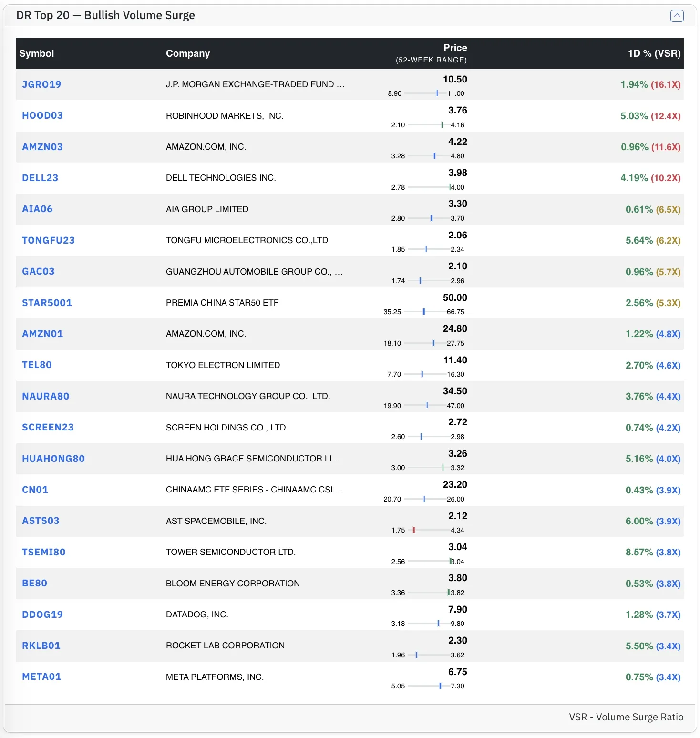The image size is (700, 738).
Task: Open the TSEMI80 symbol link
Action: click(44, 552)
